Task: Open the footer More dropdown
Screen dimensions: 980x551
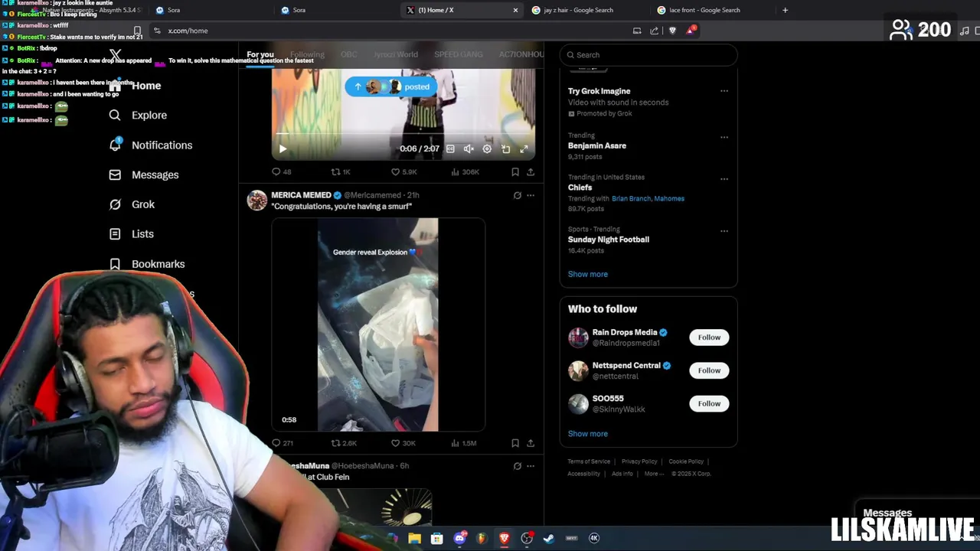Action: 653,474
